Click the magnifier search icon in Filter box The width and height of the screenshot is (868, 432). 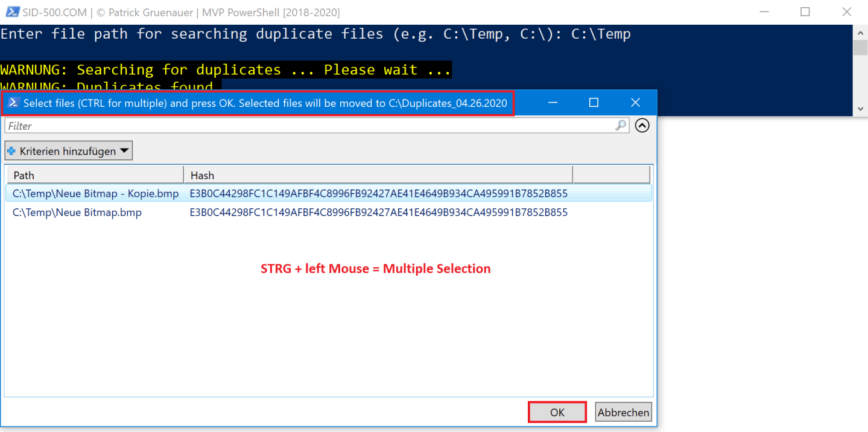point(621,125)
